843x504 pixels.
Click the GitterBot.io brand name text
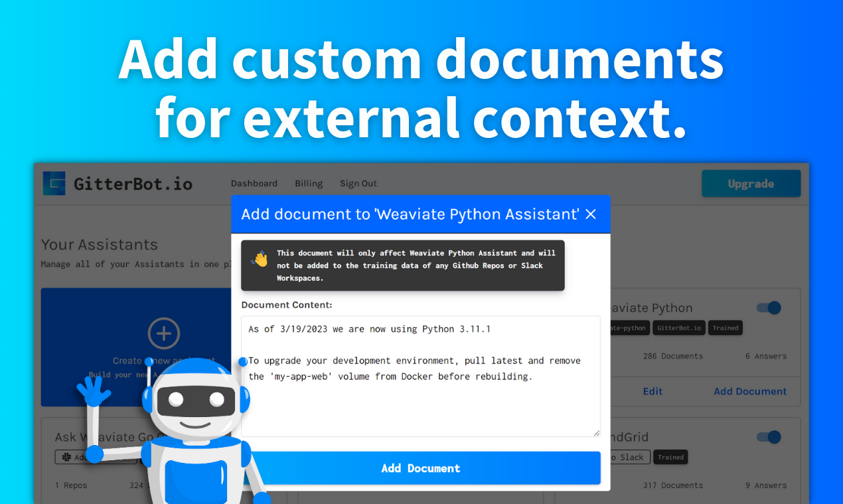133,184
